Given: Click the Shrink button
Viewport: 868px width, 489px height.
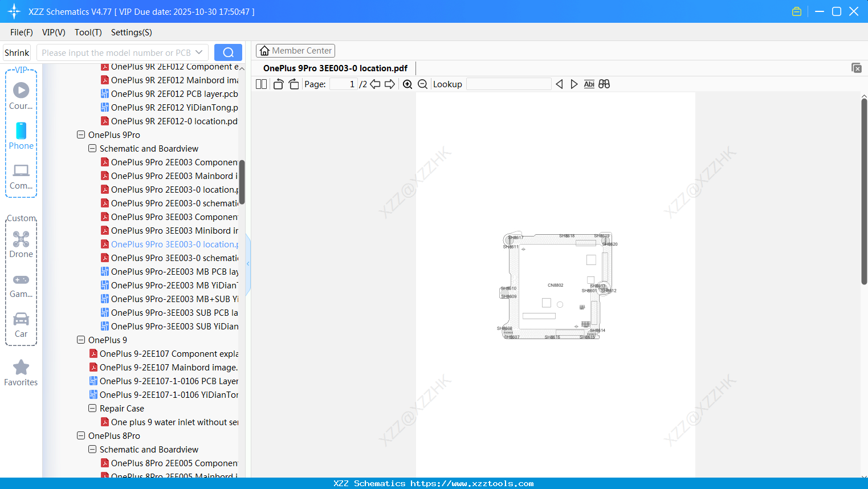Looking at the screenshot, I should [17, 52].
